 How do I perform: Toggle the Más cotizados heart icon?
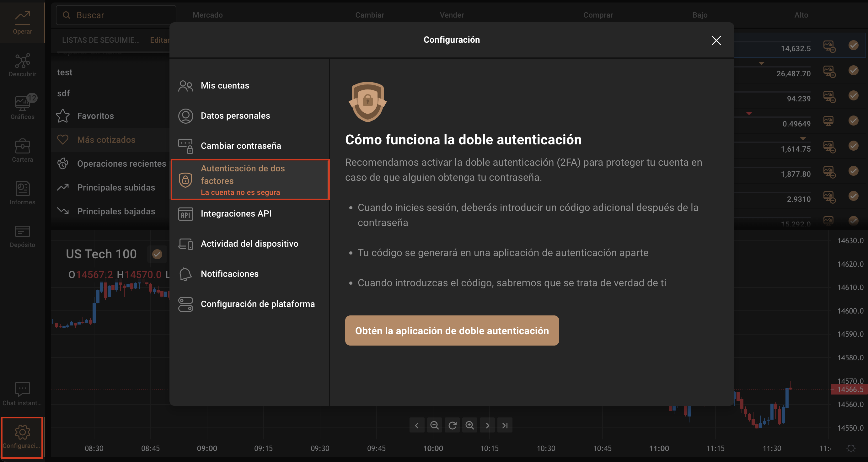[63, 139]
